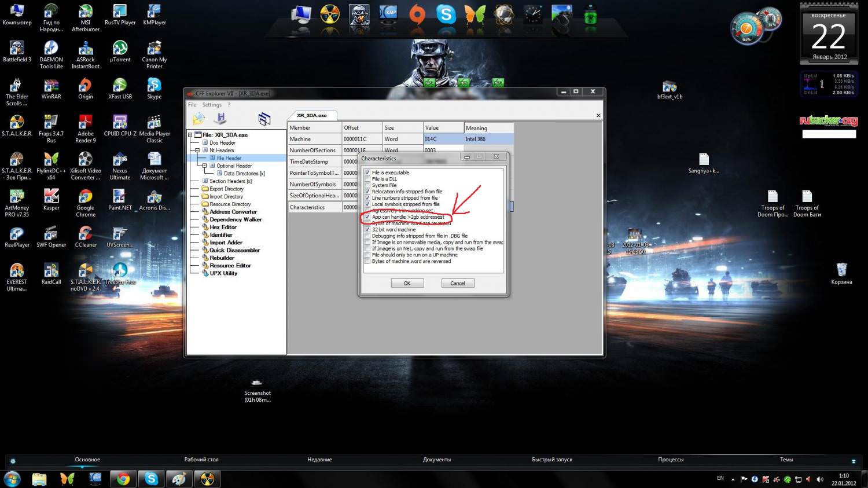Select the ArtMoney PRO desktop icon

(x=17, y=203)
